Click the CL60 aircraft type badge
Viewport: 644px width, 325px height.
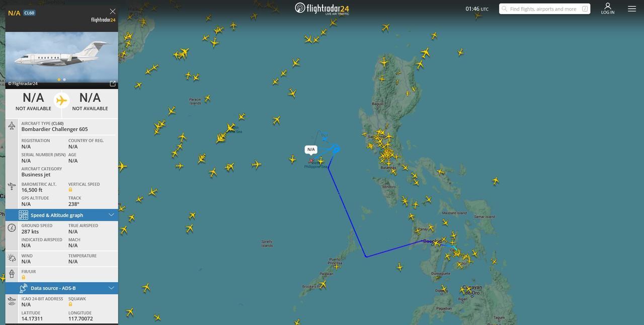click(x=29, y=13)
